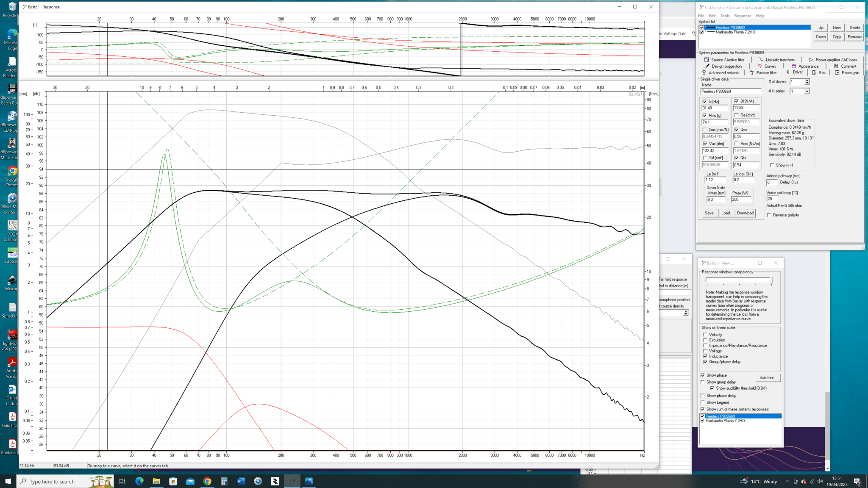Enable Show kr=1 checkbox
Screen dimensions: 868x488
772,165
